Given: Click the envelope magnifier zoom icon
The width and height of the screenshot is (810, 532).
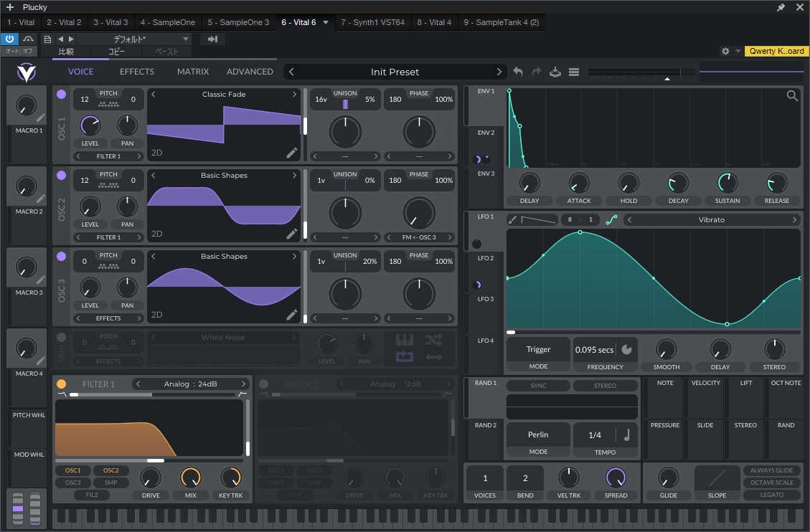Looking at the screenshot, I should point(792,95).
